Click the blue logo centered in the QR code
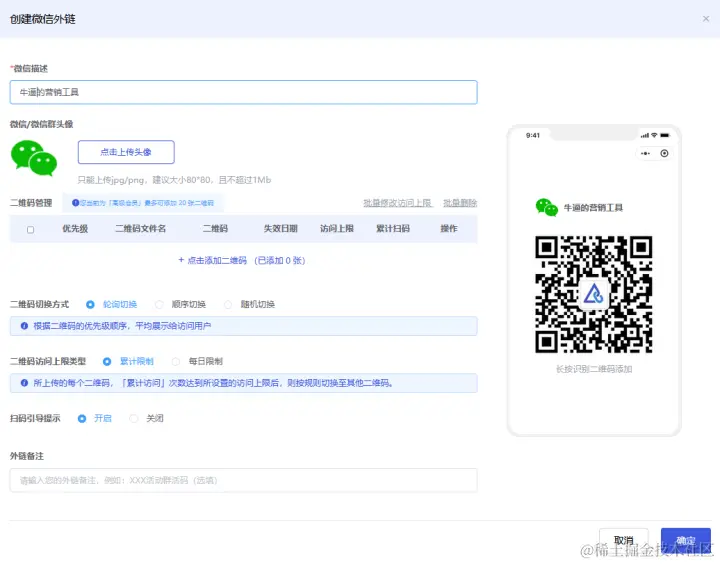The height and width of the screenshot is (564, 720). 594,294
